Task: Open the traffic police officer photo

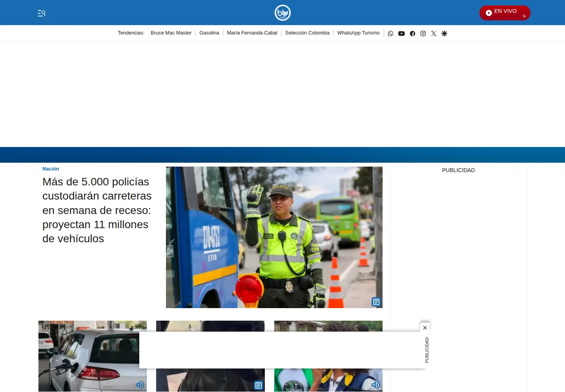Action: point(274,237)
